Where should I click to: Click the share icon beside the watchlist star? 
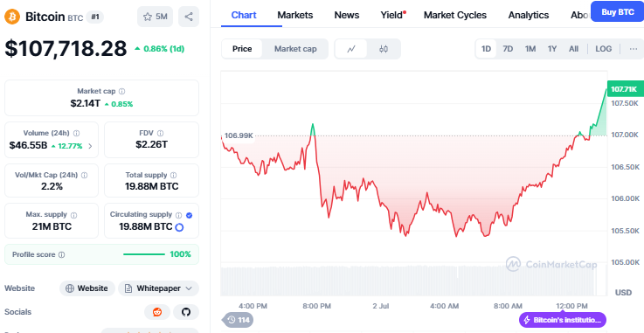[x=189, y=17]
